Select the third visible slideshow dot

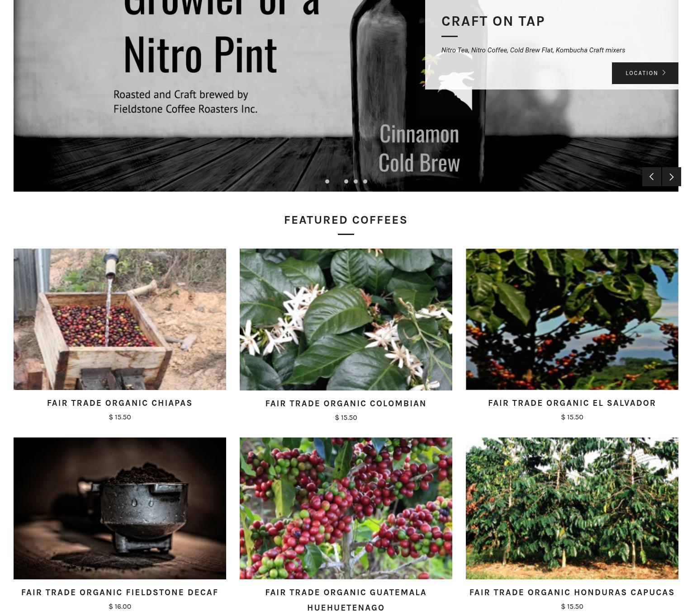pyautogui.click(x=355, y=182)
